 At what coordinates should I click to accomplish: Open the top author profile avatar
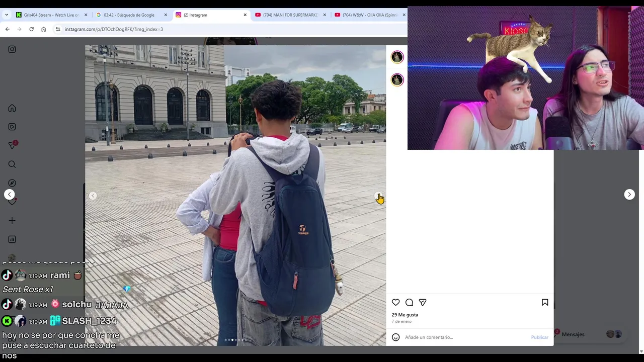[x=397, y=57]
